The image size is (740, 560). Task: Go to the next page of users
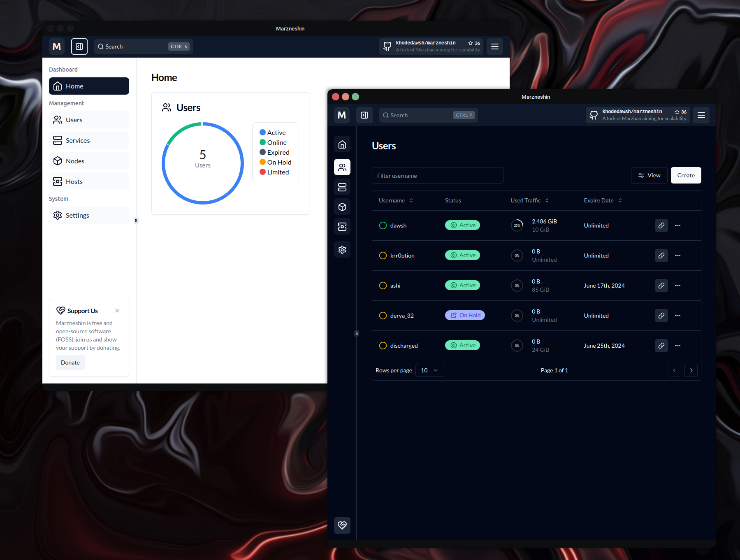[x=691, y=370]
